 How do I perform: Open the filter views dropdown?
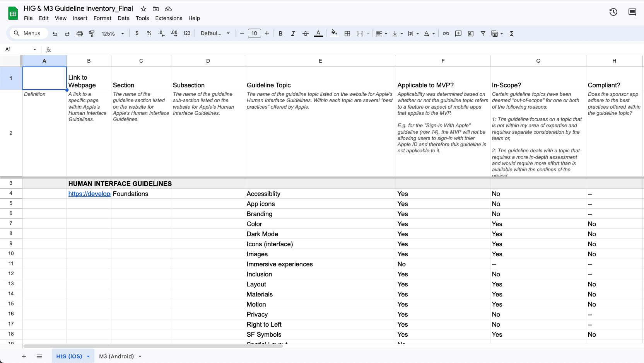[x=497, y=34]
